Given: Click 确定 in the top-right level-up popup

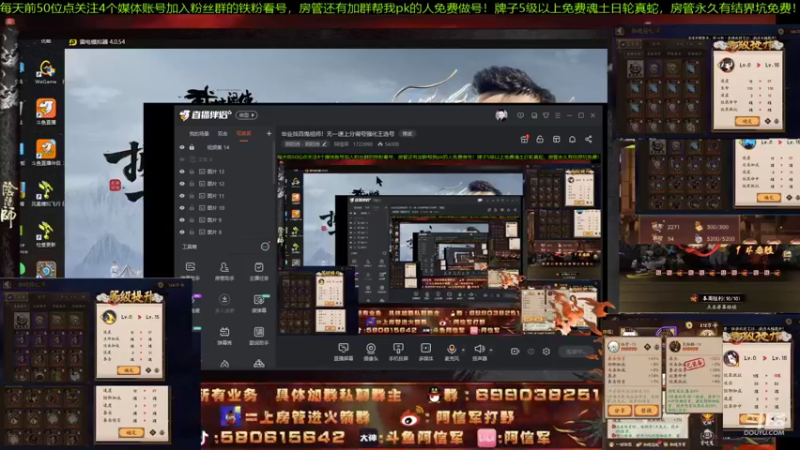Looking at the screenshot, I should tap(747, 121).
